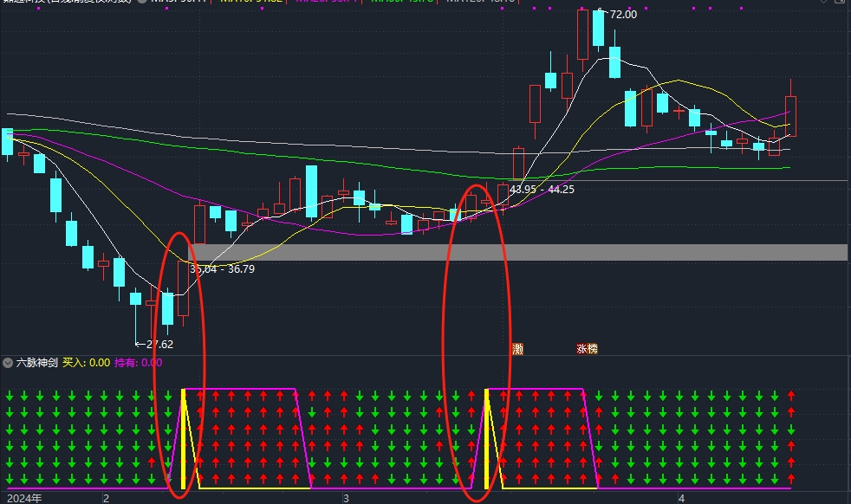
Task: Open the 激 event marker icon
Action: click(x=518, y=349)
